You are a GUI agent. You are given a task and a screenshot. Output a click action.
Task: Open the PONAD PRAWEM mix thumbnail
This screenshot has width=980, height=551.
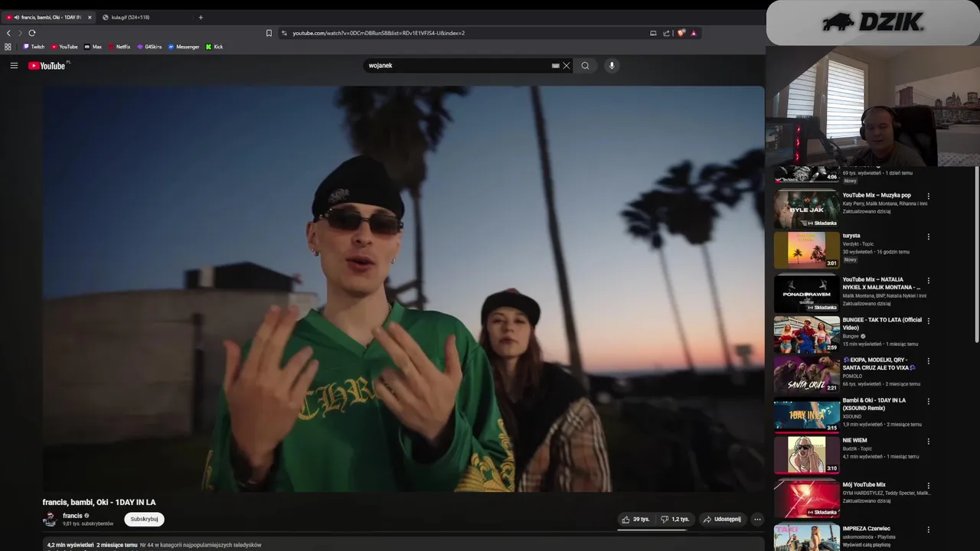tap(807, 293)
